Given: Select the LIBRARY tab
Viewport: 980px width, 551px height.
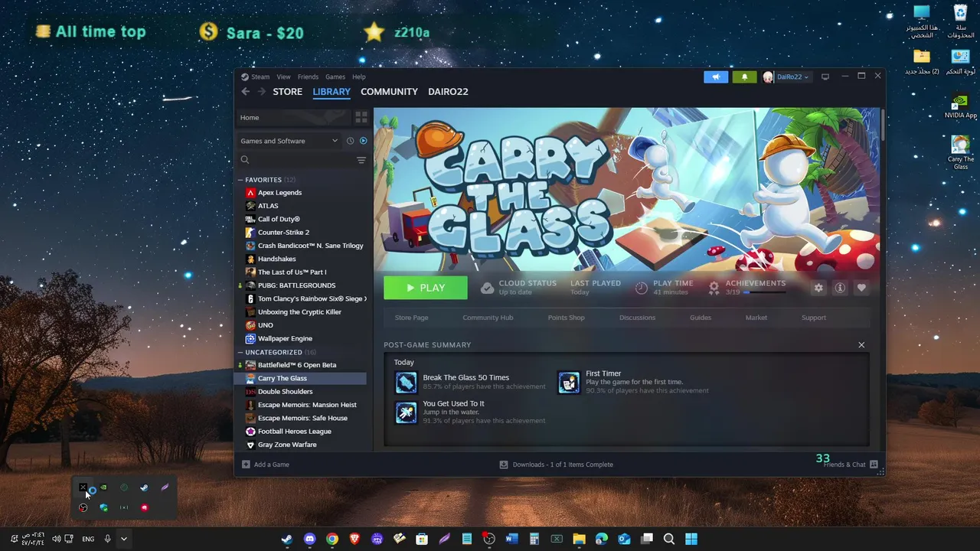Looking at the screenshot, I should tap(332, 92).
